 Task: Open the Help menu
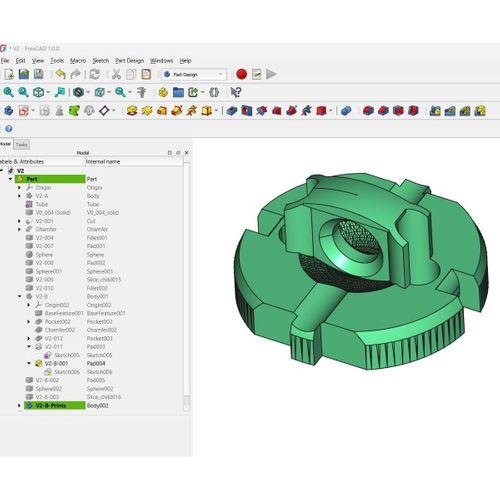[x=185, y=61]
